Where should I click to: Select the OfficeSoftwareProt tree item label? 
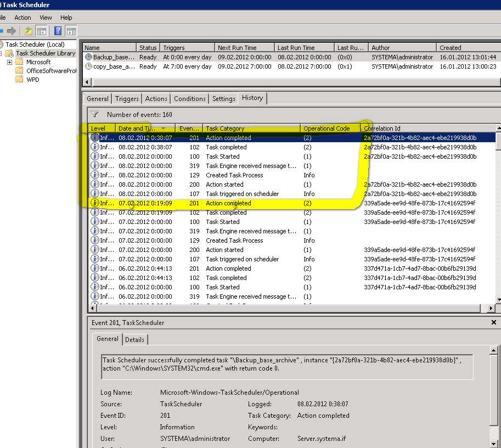pyautogui.click(x=51, y=71)
